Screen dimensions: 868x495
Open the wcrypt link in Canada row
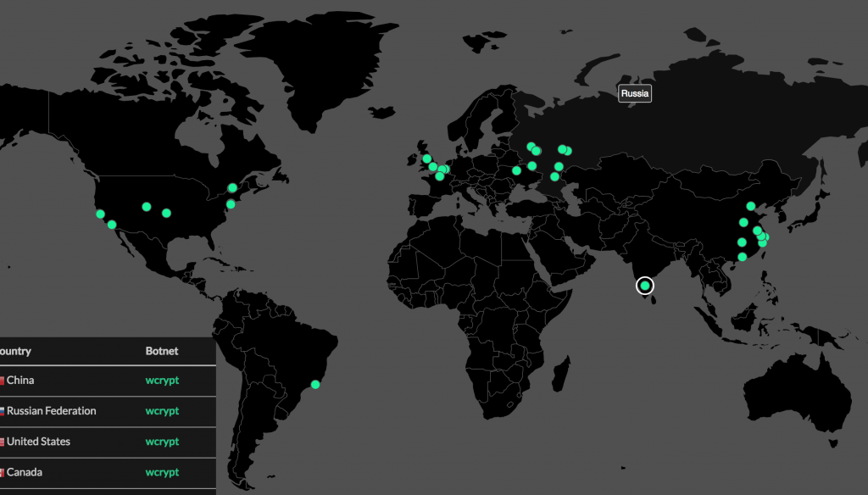click(x=162, y=472)
